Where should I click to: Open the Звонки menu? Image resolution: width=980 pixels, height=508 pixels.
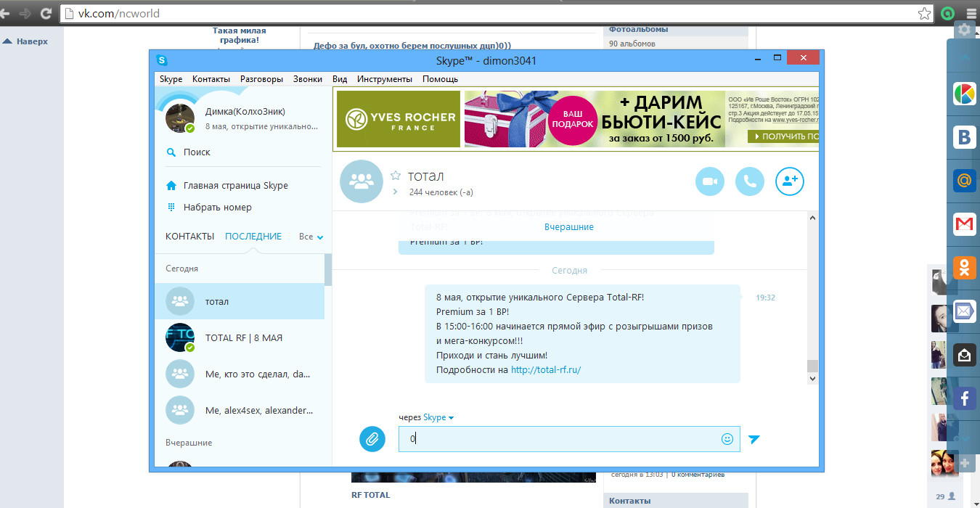pyautogui.click(x=308, y=79)
